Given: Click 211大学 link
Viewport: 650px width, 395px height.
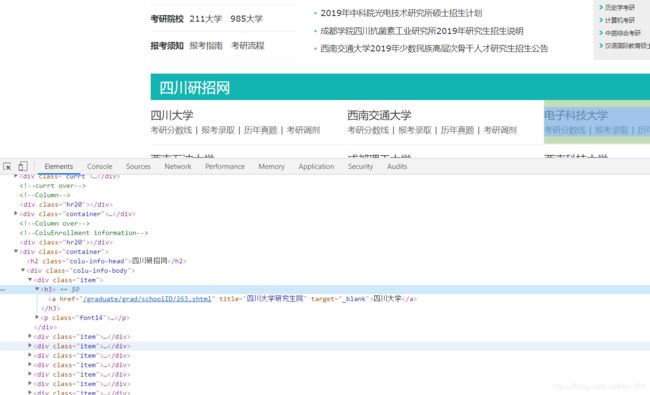Looking at the screenshot, I should point(206,19).
